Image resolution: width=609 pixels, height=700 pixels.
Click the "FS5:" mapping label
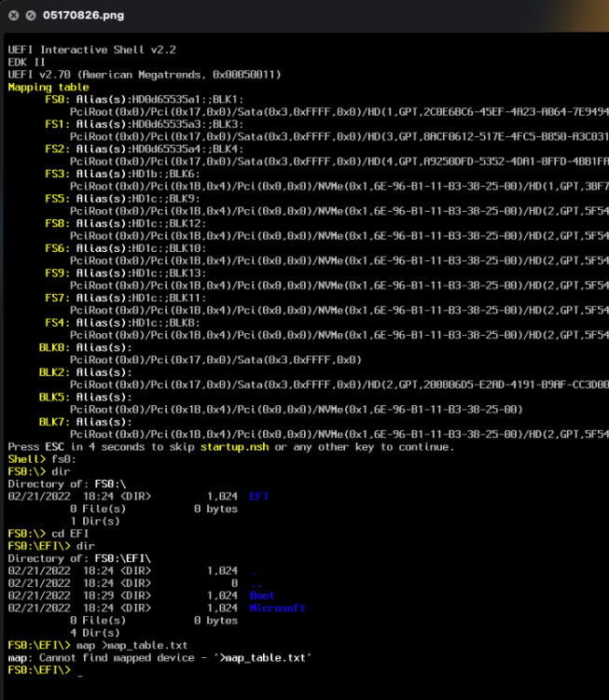(x=58, y=199)
